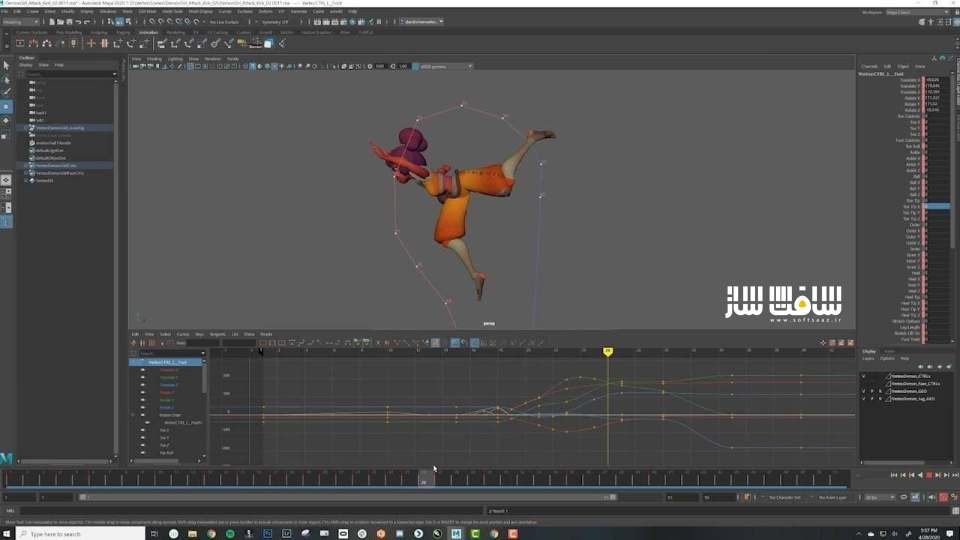
Task: Open the Deform main menu
Action: click(x=266, y=11)
